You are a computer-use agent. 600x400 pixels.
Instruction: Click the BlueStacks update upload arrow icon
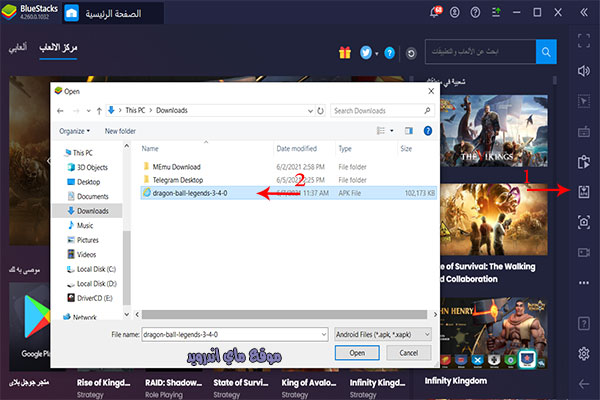point(496,12)
